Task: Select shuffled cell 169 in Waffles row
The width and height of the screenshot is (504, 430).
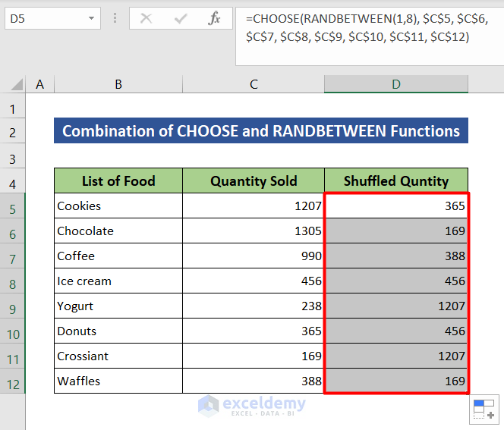Action: pyautogui.click(x=396, y=381)
